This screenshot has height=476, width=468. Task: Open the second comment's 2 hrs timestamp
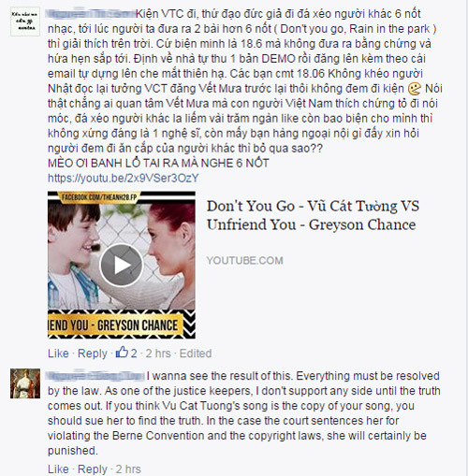[x=128, y=469]
